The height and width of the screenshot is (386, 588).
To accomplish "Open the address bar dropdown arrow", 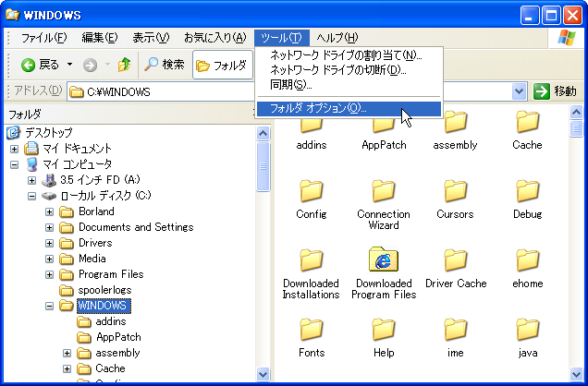I will pyautogui.click(x=522, y=91).
